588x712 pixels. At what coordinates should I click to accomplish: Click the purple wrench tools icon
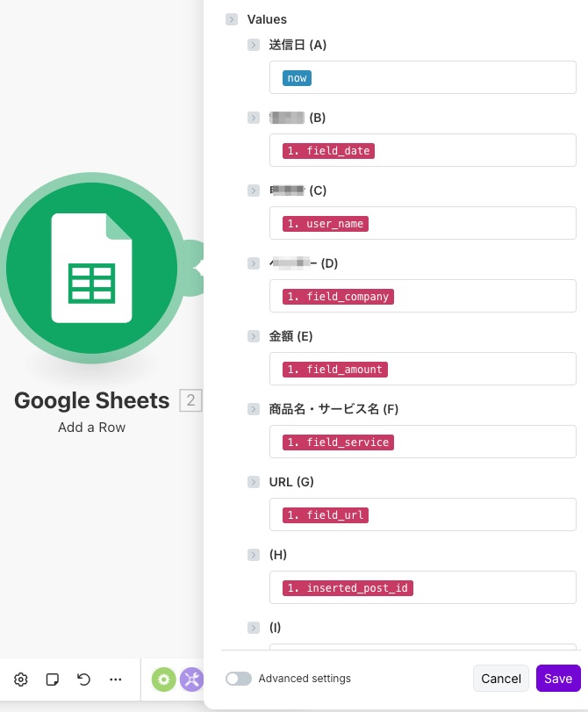191,679
